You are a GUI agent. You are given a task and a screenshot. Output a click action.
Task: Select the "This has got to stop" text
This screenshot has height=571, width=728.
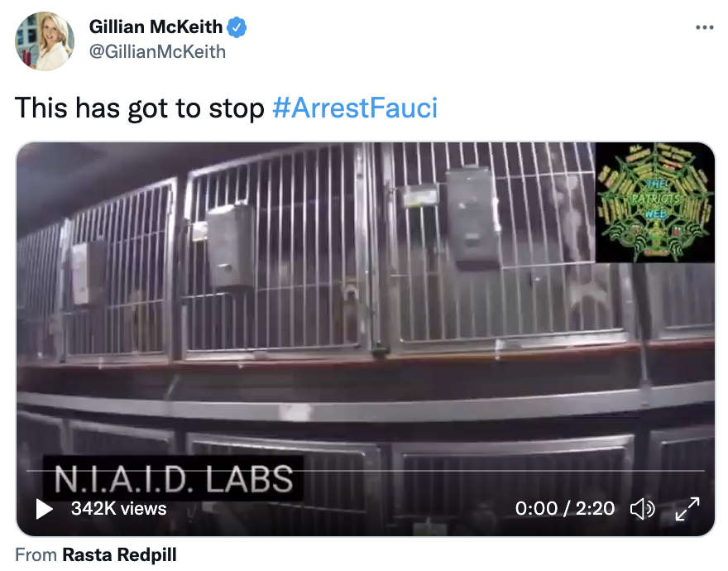(139, 108)
